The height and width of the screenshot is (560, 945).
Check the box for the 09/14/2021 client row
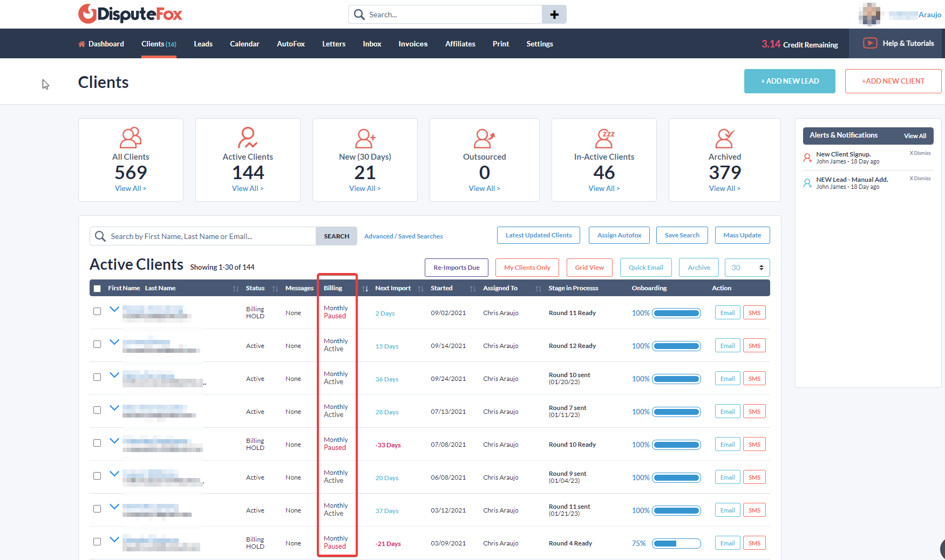[x=97, y=344]
